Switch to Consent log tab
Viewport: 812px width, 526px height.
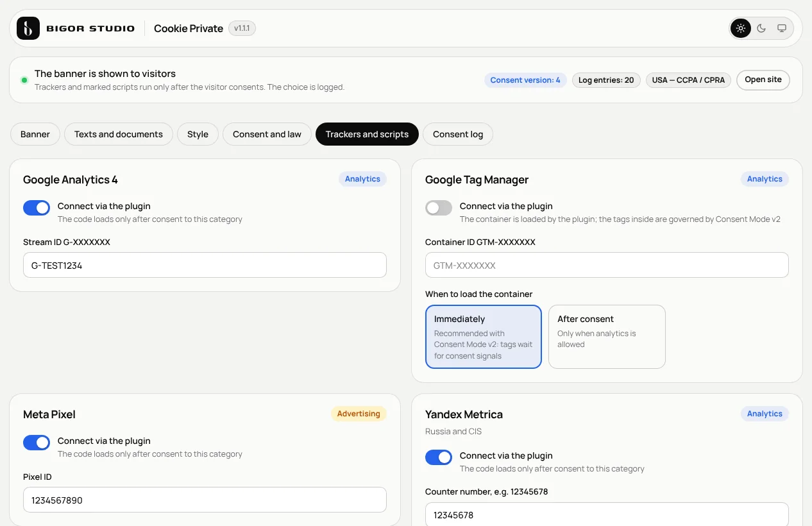pos(458,134)
